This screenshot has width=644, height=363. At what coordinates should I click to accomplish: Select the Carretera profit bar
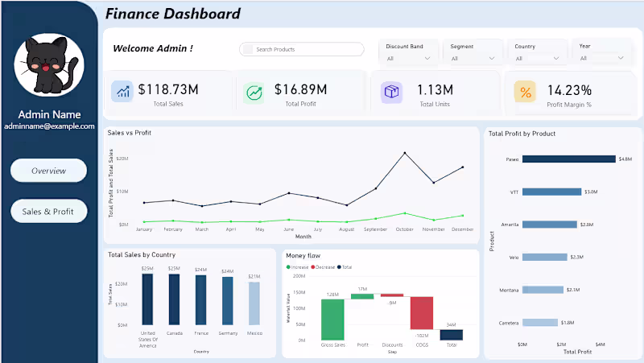[x=540, y=322]
